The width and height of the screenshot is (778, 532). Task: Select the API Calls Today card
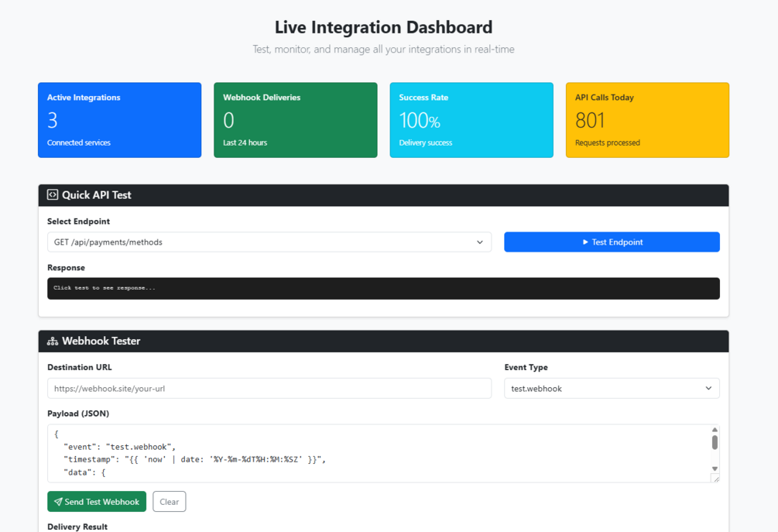point(647,120)
